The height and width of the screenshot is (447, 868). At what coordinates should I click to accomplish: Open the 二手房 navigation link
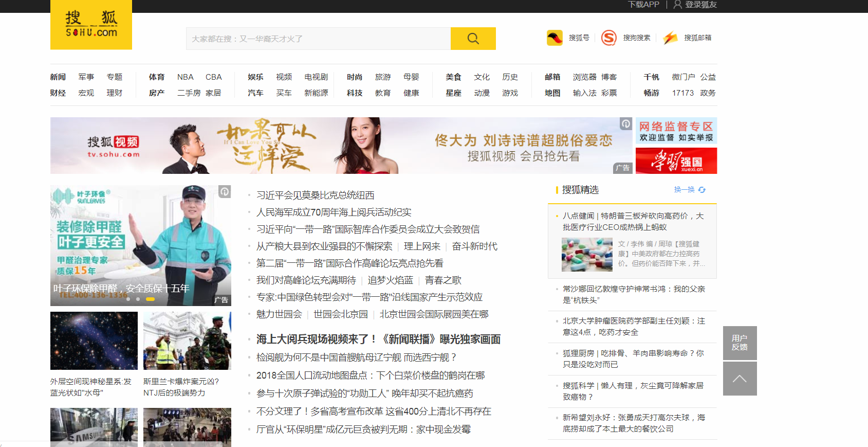tap(189, 93)
